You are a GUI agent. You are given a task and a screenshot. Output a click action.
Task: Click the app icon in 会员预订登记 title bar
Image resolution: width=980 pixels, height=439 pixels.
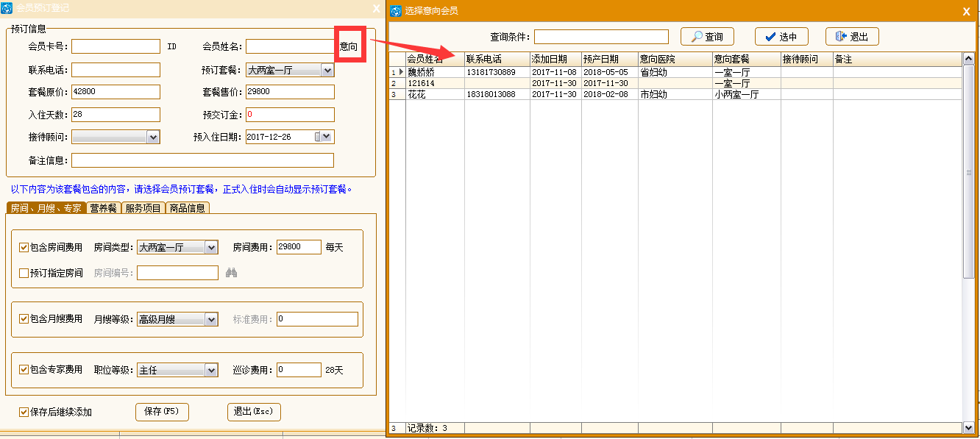[x=7, y=8]
